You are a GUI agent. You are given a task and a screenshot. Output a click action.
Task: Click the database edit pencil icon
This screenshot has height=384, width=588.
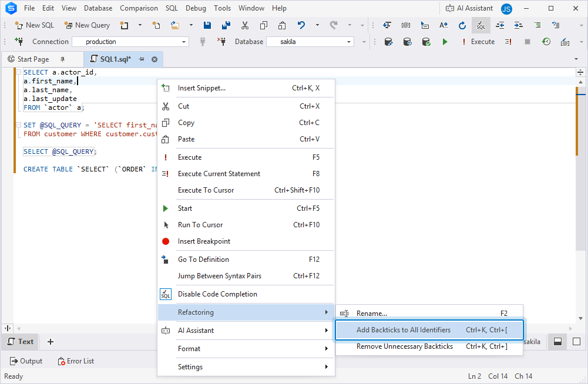[388, 42]
